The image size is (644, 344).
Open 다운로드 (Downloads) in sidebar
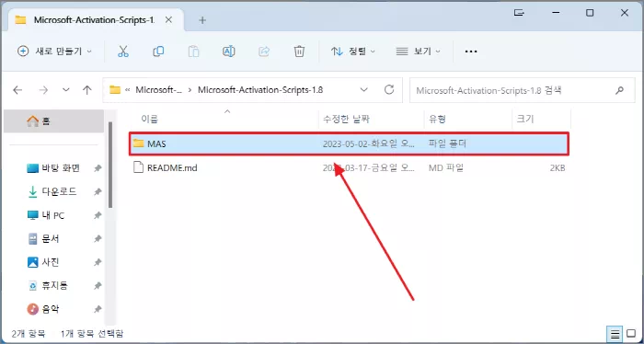point(59,191)
